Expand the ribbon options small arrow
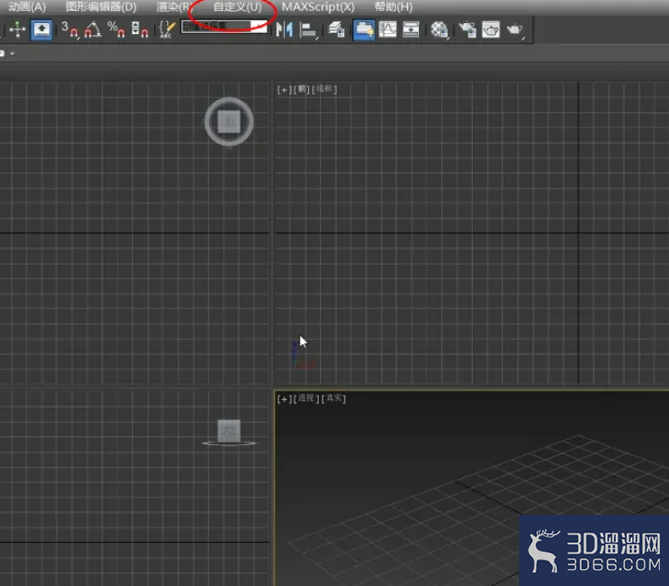The image size is (669, 586). (12, 53)
